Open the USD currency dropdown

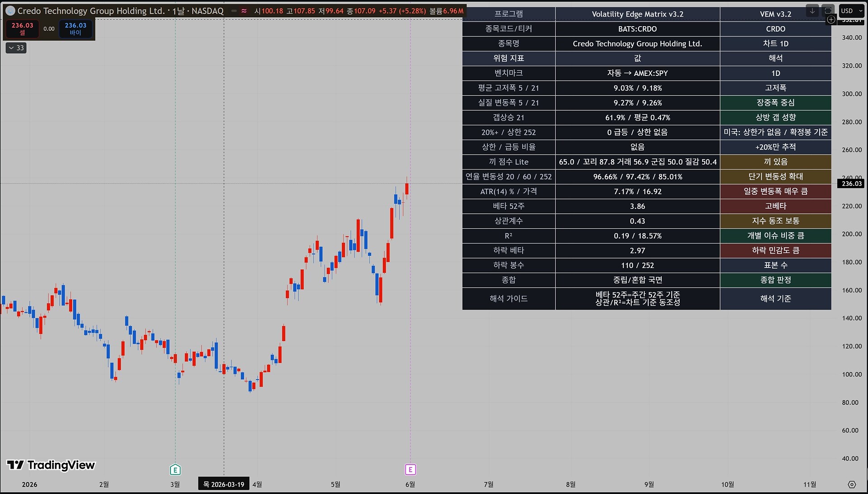(x=852, y=11)
